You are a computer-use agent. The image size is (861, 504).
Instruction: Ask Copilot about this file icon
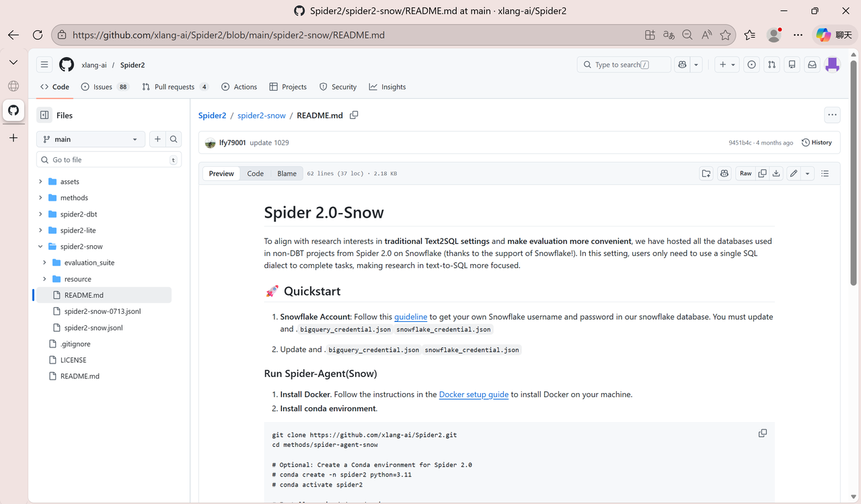pyautogui.click(x=724, y=173)
